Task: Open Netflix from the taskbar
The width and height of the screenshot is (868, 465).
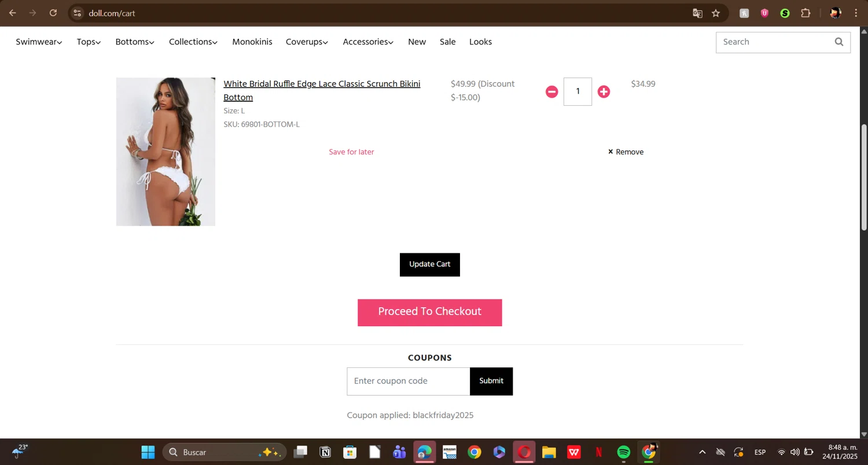Action: 599,452
